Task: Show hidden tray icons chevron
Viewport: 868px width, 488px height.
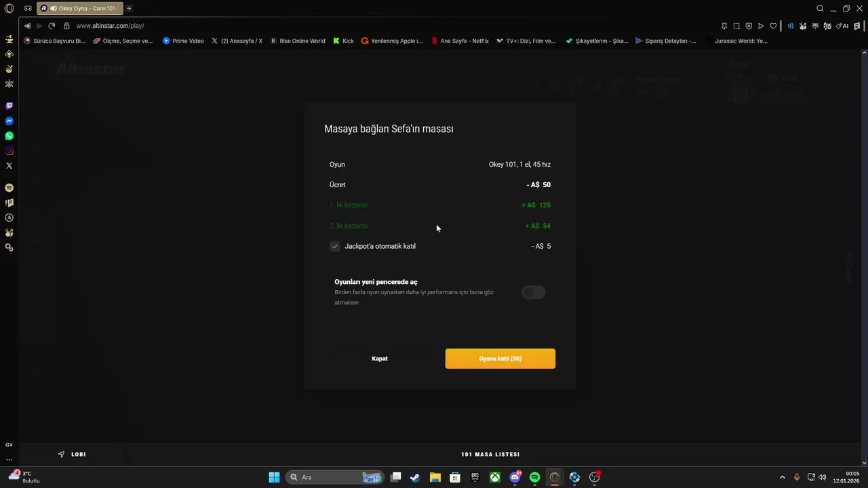Action: pyautogui.click(x=782, y=477)
